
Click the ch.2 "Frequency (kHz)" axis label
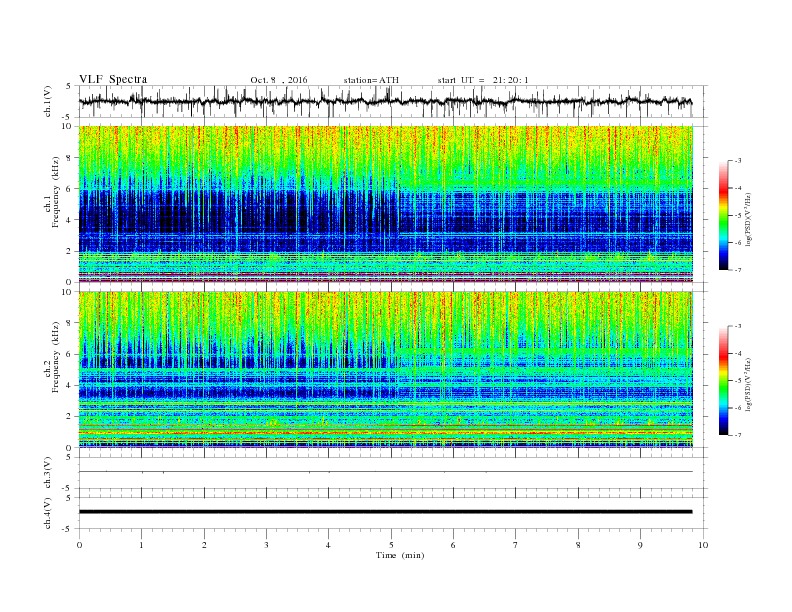(x=56, y=357)
